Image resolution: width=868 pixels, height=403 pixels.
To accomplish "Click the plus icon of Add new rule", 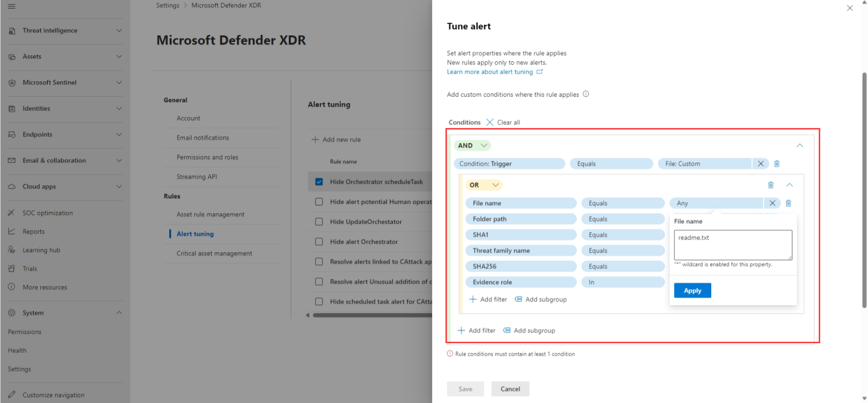I will pyautogui.click(x=315, y=139).
